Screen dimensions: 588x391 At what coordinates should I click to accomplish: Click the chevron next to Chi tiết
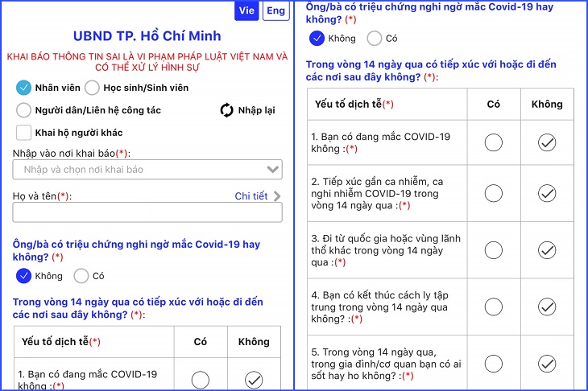[x=277, y=195]
